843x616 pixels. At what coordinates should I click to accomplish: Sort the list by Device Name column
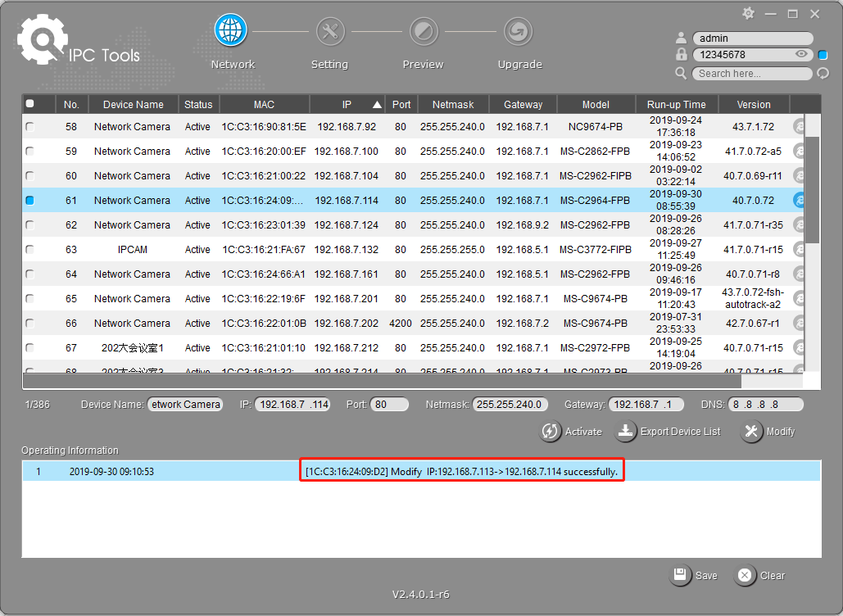(x=133, y=105)
